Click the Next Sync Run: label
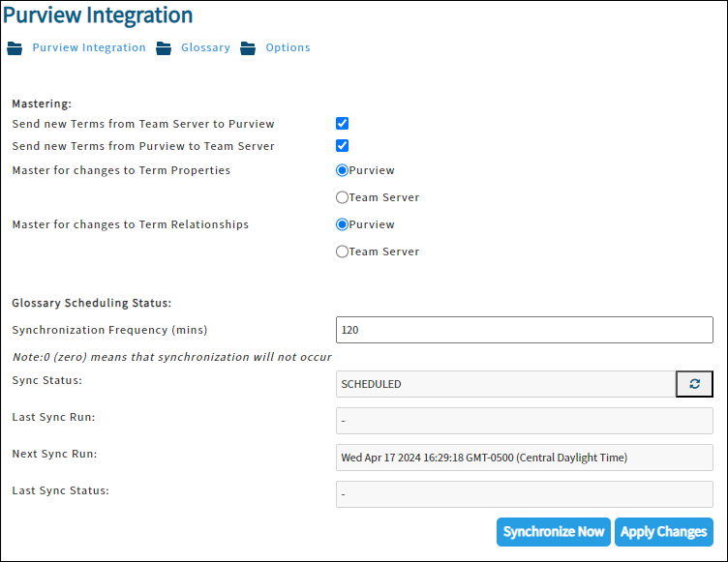This screenshot has width=728, height=562. point(55,454)
